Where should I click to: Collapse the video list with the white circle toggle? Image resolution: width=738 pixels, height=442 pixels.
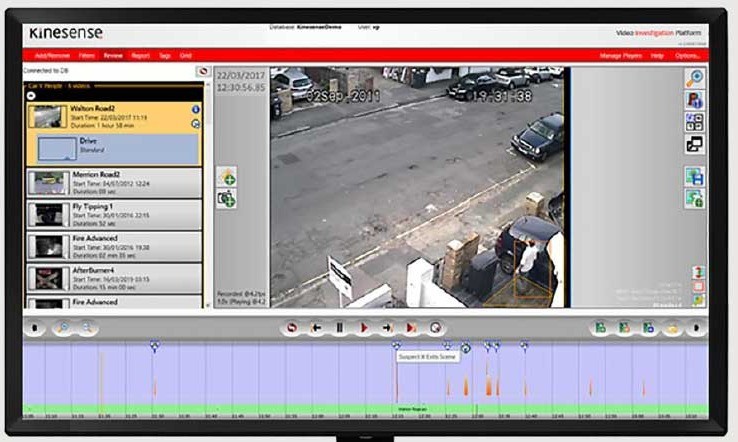click(x=31, y=96)
